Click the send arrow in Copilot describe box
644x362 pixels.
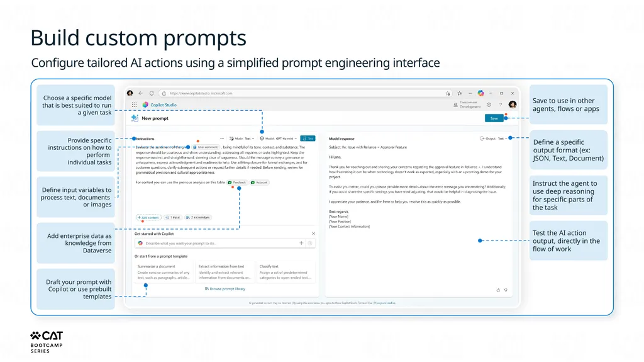pyautogui.click(x=310, y=243)
